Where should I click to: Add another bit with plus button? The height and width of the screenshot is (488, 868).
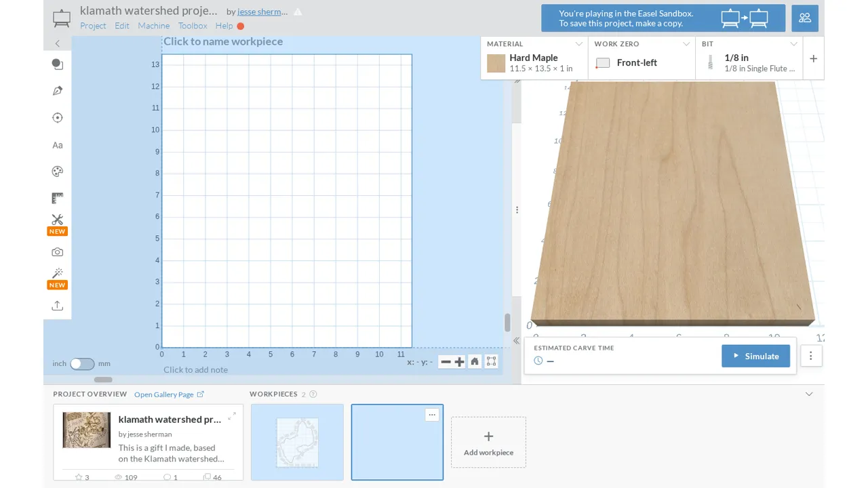pyautogui.click(x=814, y=58)
